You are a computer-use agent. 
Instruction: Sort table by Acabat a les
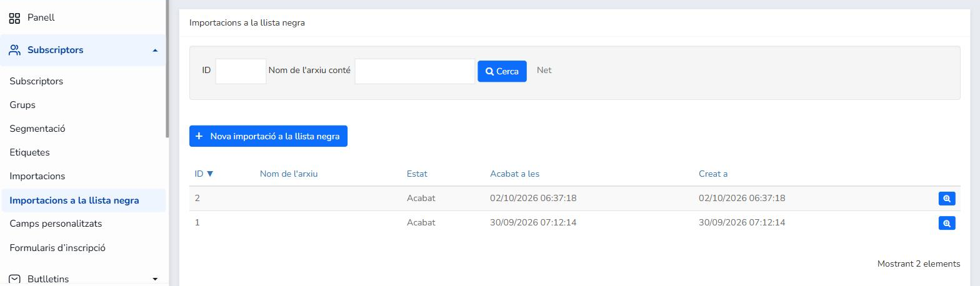coord(514,174)
